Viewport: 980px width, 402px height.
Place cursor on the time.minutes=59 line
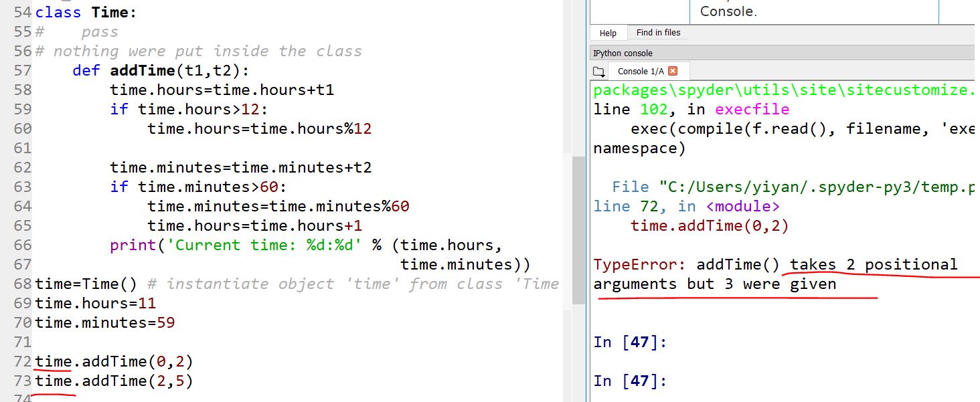tap(104, 322)
